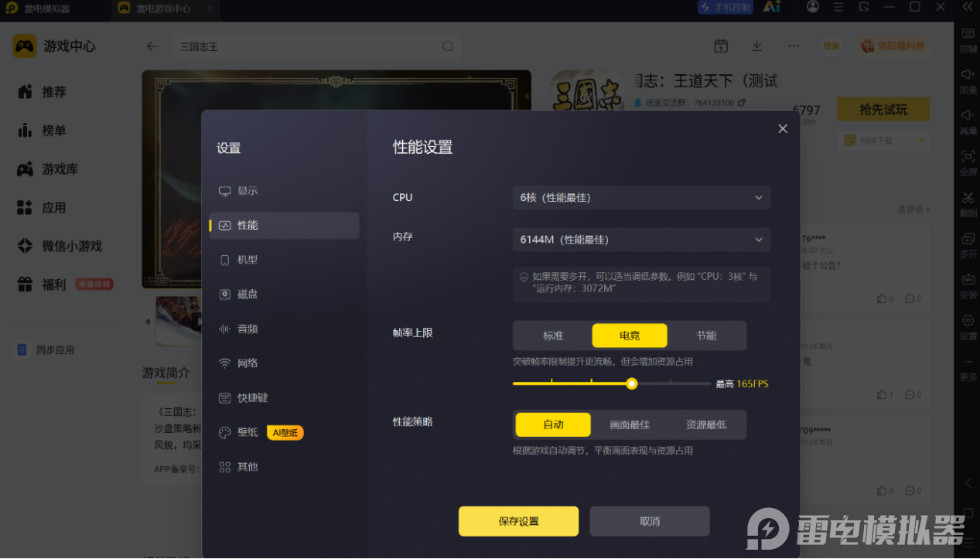This screenshot has height=559, width=980.
Task: Click 减量 volume down in the right toolbar
Action: (968, 122)
